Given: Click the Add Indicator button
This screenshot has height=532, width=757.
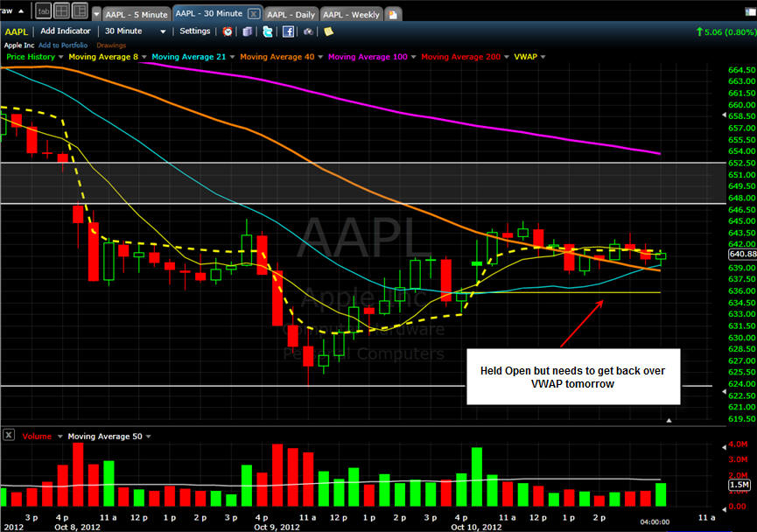Looking at the screenshot, I should (x=66, y=31).
